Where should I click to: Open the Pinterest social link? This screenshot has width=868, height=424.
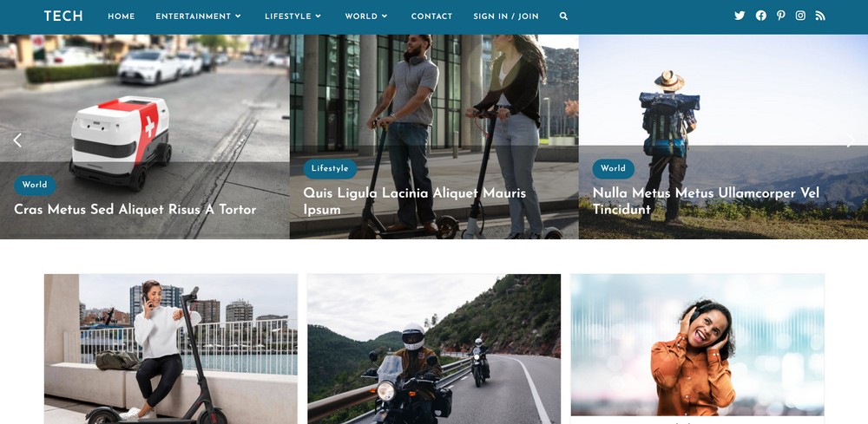[x=780, y=16]
